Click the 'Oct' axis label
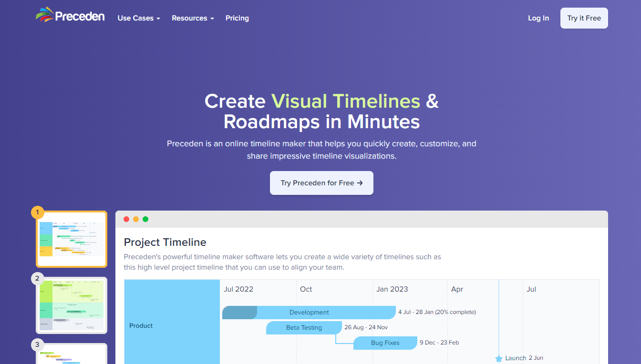Viewport: 641px width, 364px height. [306, 289]
